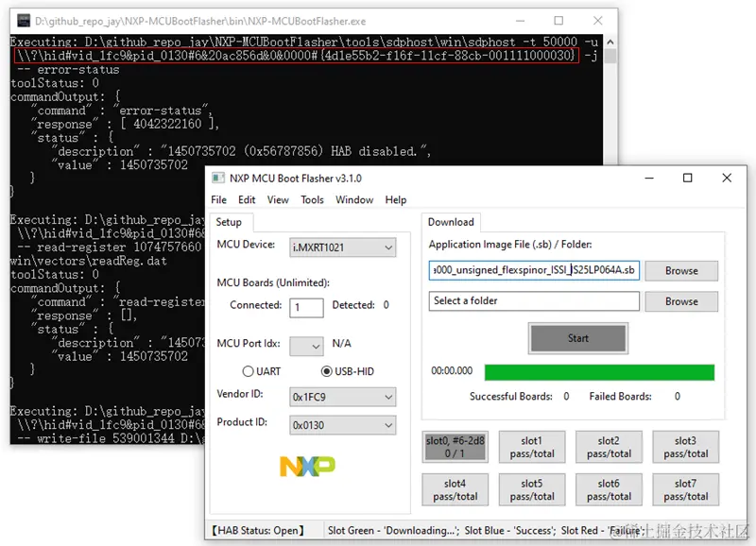Minimize the NXP MCU Boot Flasher window
This screenshot has height=546, width=756.
pyautogui.click(x=649, y=178)
